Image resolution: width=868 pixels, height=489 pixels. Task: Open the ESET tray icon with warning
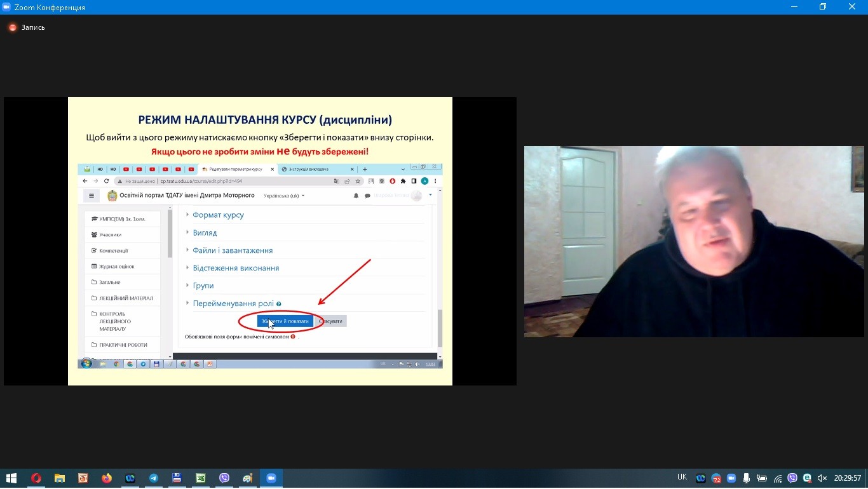pyautogui.click(x=807, y=478)
